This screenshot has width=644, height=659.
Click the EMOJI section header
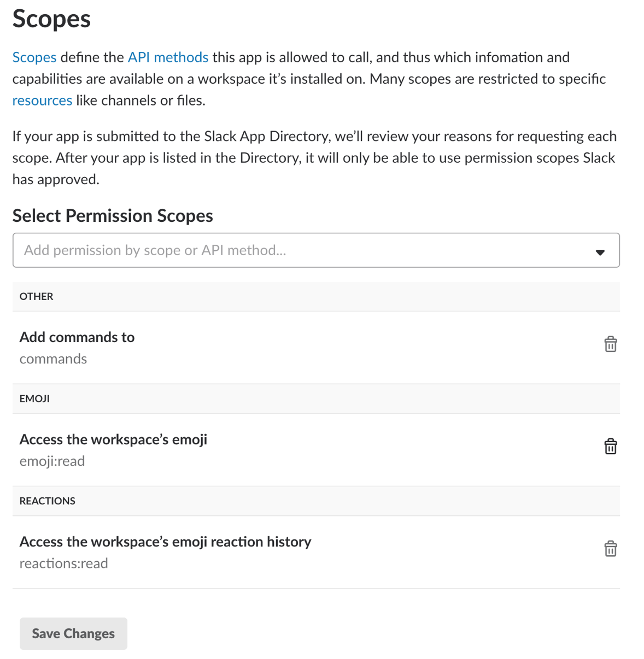tap(316, 399)
